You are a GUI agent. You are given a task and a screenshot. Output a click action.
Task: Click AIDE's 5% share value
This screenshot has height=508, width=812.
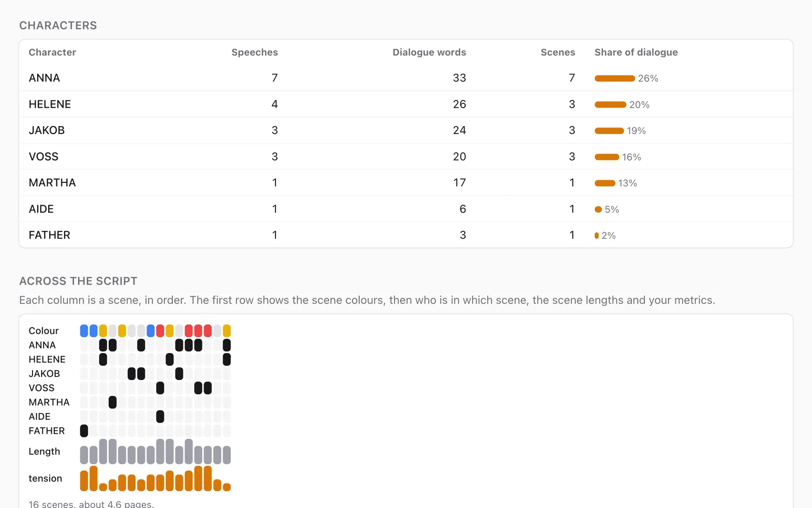coord(612,209)
